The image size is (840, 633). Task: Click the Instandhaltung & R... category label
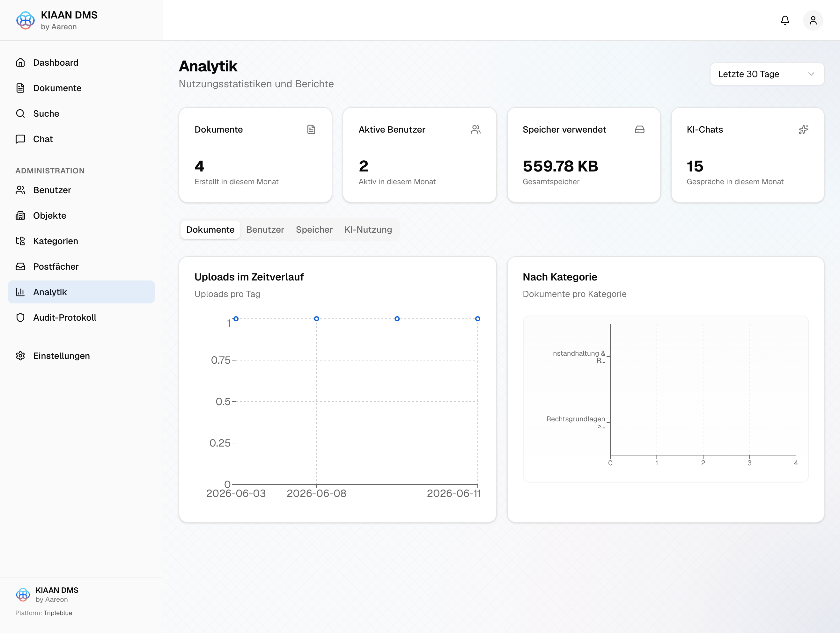578,357
